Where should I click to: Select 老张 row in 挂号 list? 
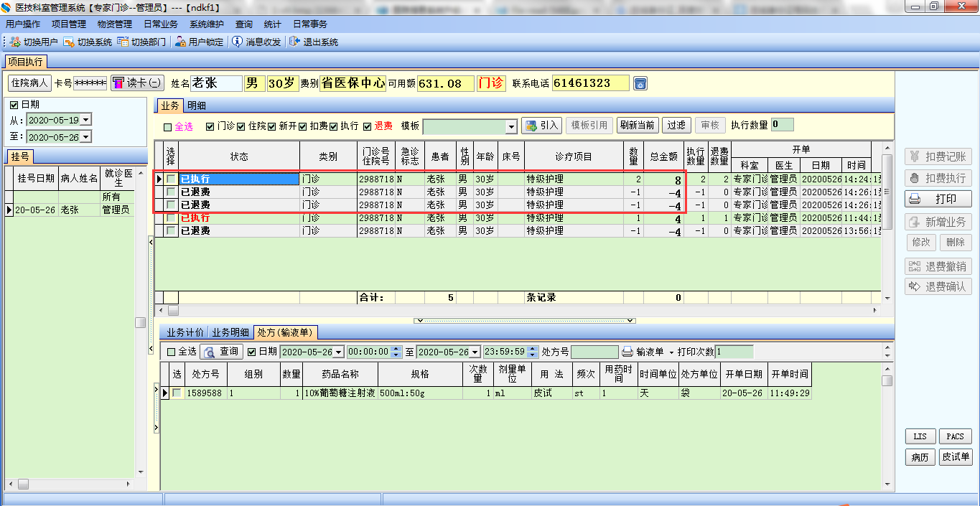[70, 210]
